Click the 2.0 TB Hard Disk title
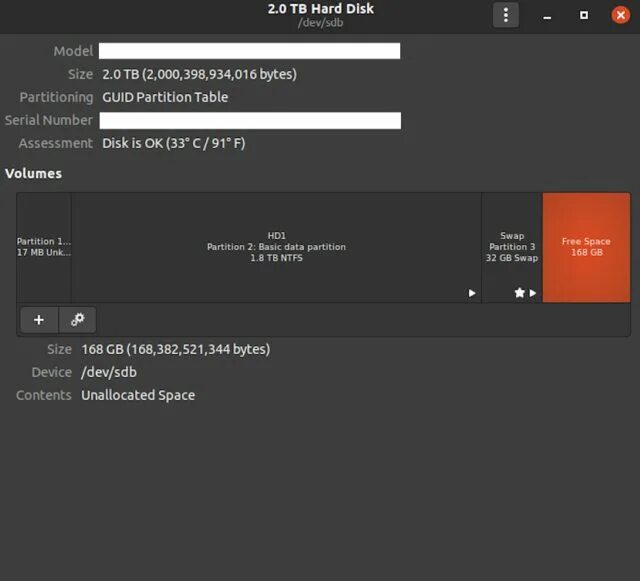The height and width of the screenshot is (581, 640). click(x=321, y=9)
